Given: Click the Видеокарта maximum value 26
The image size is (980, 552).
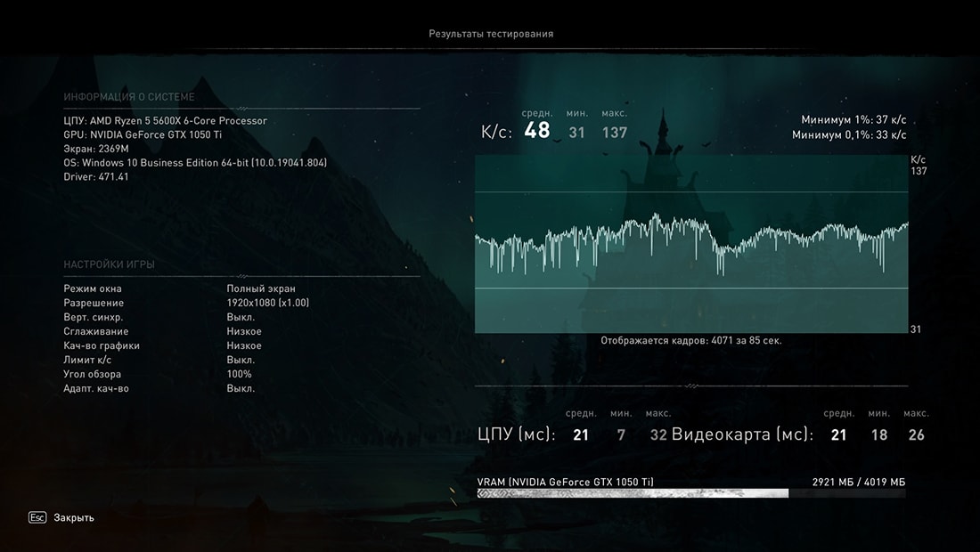Looking at the screenshot, I should (916, 435).
